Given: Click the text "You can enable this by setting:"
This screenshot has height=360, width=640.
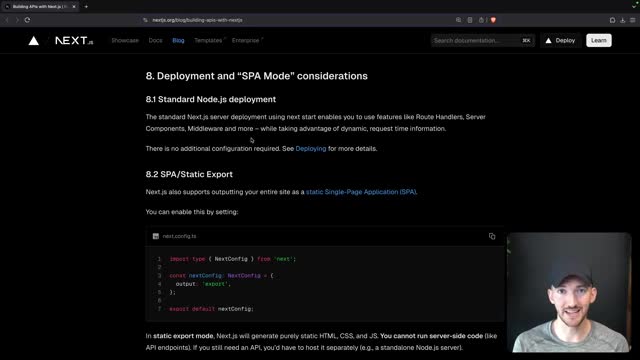Looking at the screenshot, I should pyautogui.click(x=192, y=212).
